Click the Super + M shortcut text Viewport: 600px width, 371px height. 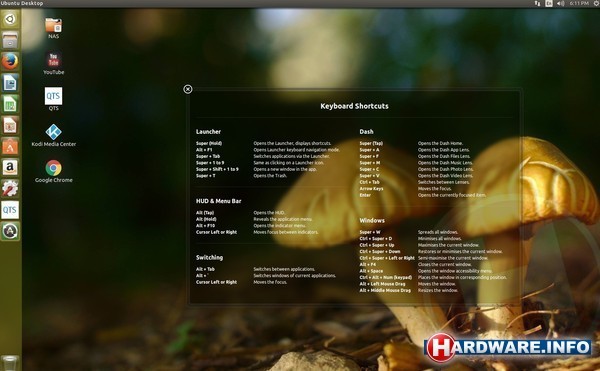point(370,163)
